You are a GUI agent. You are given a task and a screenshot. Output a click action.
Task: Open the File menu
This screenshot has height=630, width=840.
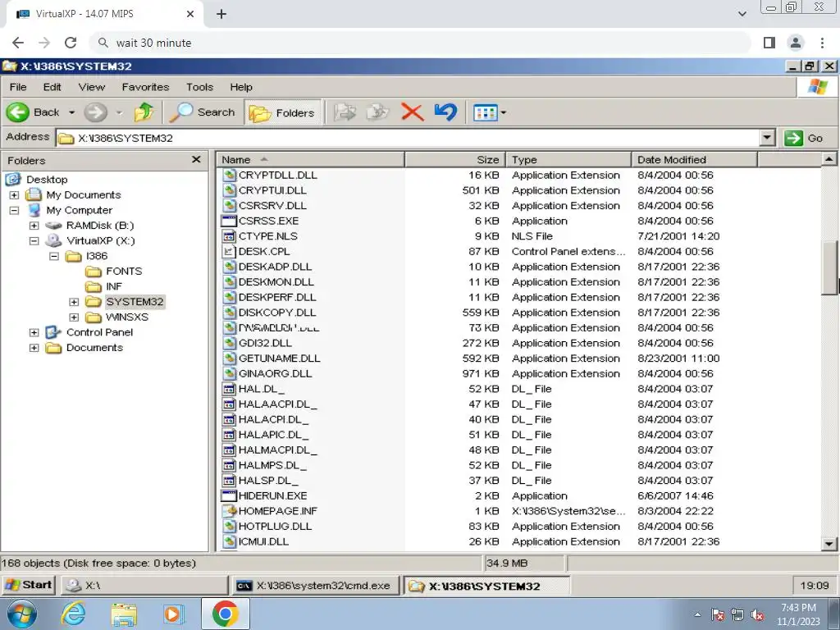coord(18,87)
